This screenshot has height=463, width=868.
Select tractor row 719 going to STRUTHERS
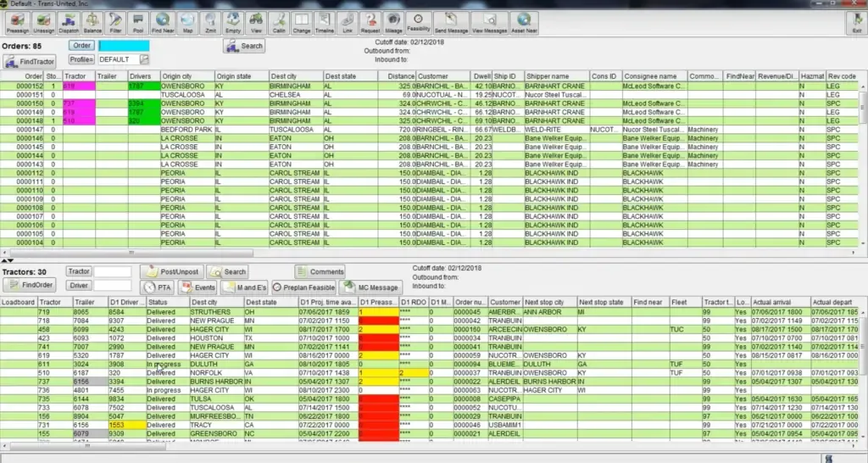tap(429, 312)
